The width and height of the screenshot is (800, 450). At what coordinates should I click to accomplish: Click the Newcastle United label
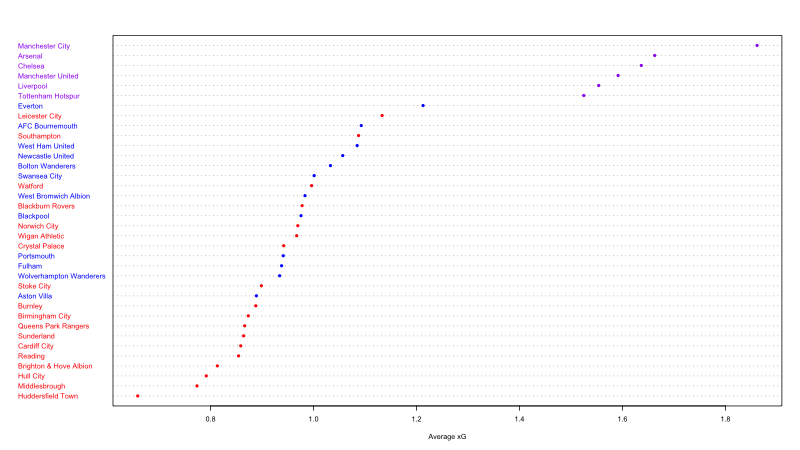tap(46, 156)
